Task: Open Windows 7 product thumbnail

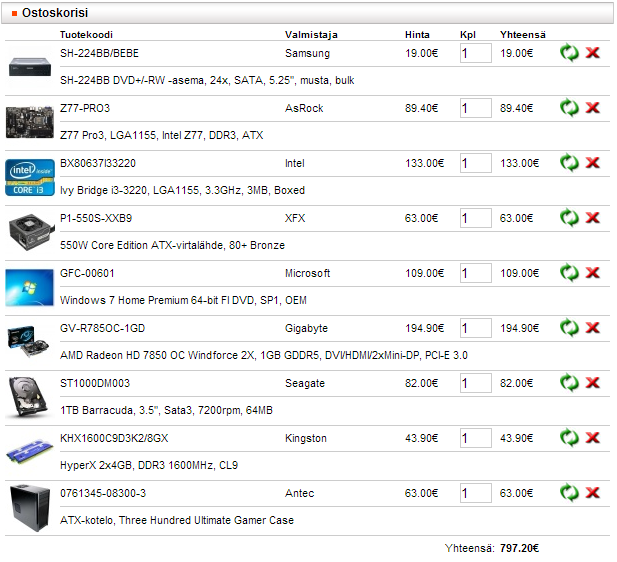Action: 30,287
